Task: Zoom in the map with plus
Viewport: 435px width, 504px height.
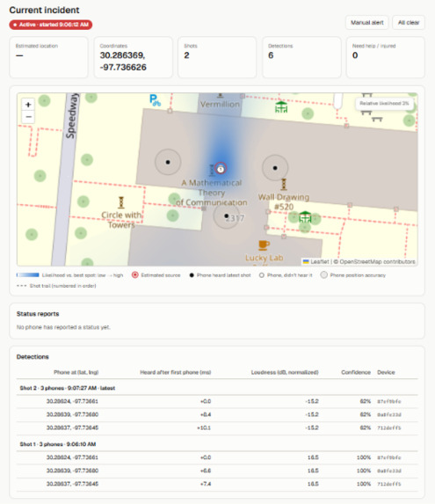Action: tap(28, 105)
